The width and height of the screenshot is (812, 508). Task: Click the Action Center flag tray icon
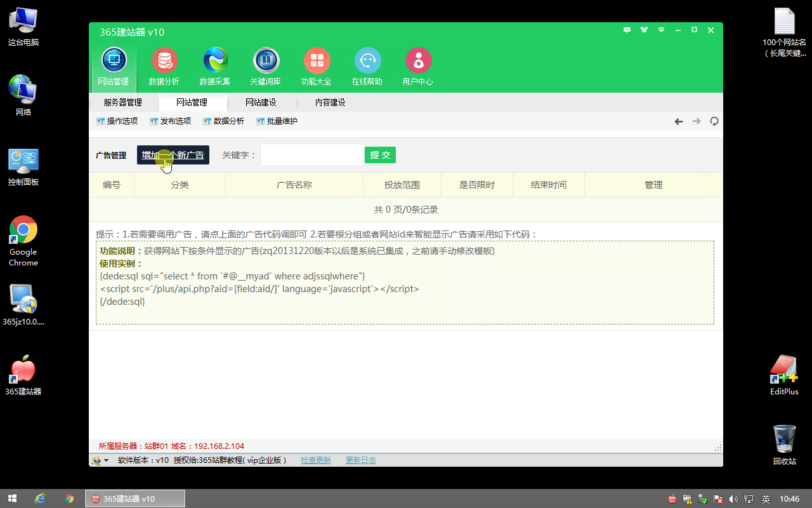point(718,499)
